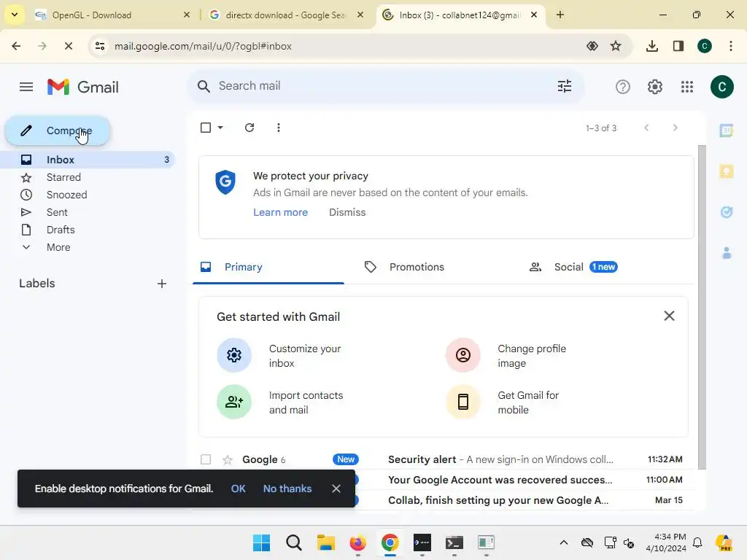747x560 pixels.
Task: Toggle Chrome side panel
Action: click(x=678, y=46)
